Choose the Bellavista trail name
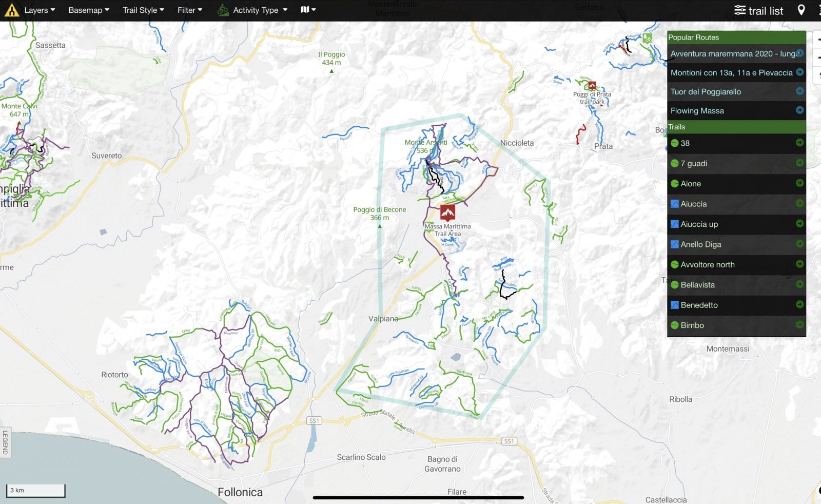 pos(698,284)
